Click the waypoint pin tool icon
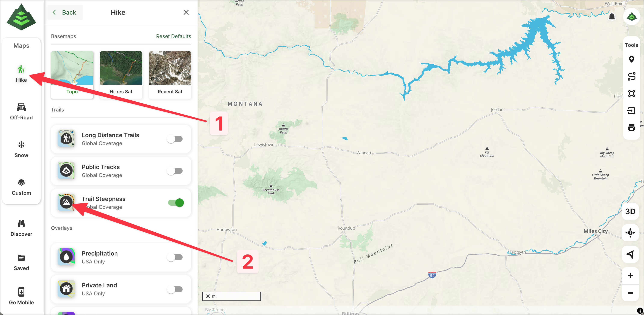The image size is (644, 315). click(x=631, y=59)
